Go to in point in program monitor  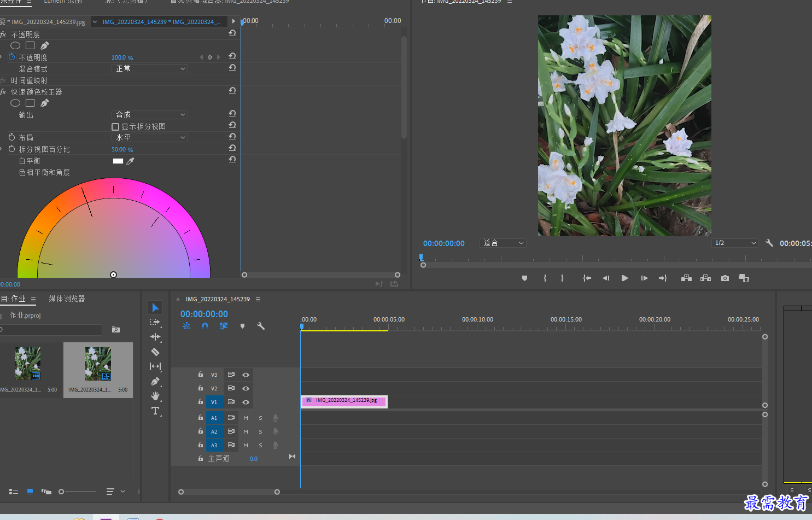coord(587,278)
